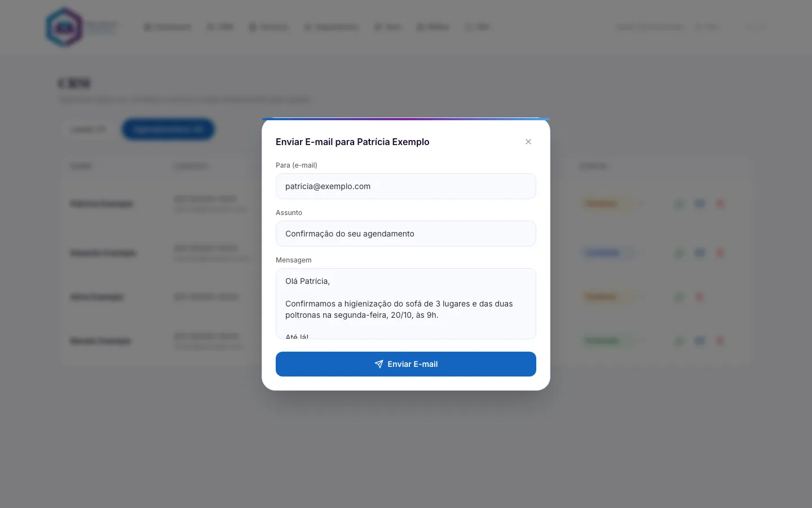
Task: Click the hexagonal company logo
Action: [x=64, y=27]
